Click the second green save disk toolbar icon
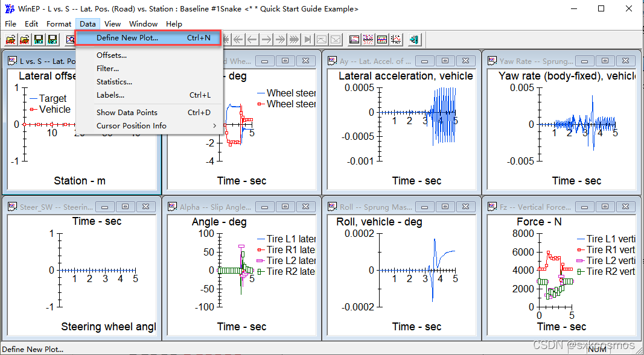Viewport: 644px width, 355px height. [52, 40]
